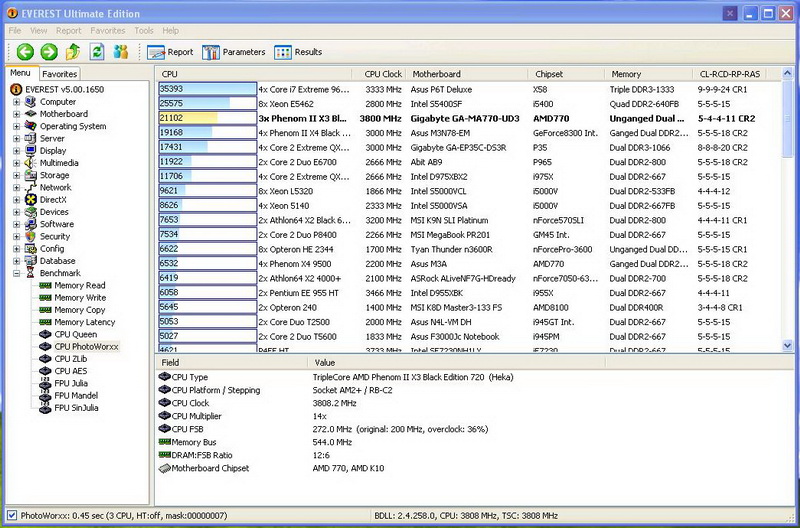
Task: Click the green Back arrow icon
Action: [25, 52]
